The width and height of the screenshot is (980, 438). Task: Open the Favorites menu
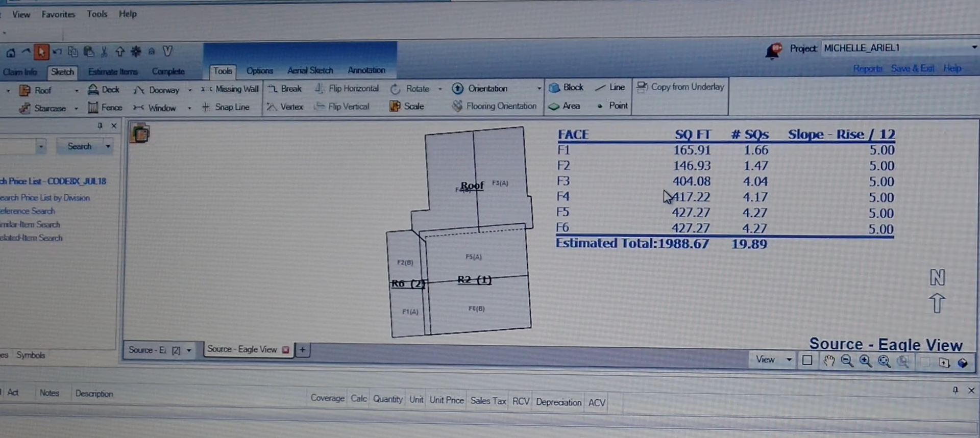58,14
